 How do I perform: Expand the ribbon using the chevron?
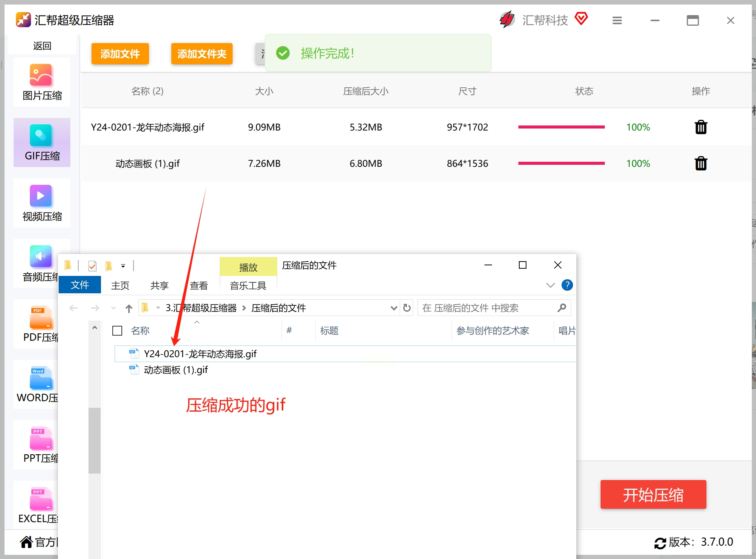click(x=550, y=285)
